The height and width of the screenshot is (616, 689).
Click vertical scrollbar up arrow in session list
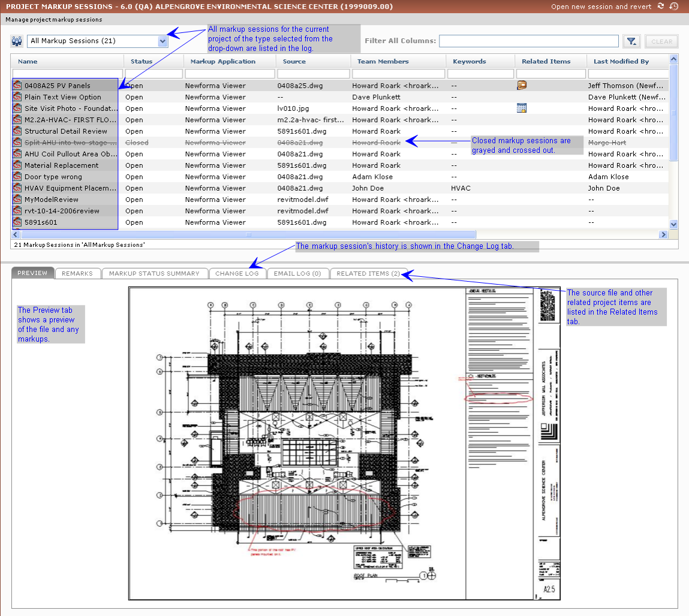pos(673,59)
